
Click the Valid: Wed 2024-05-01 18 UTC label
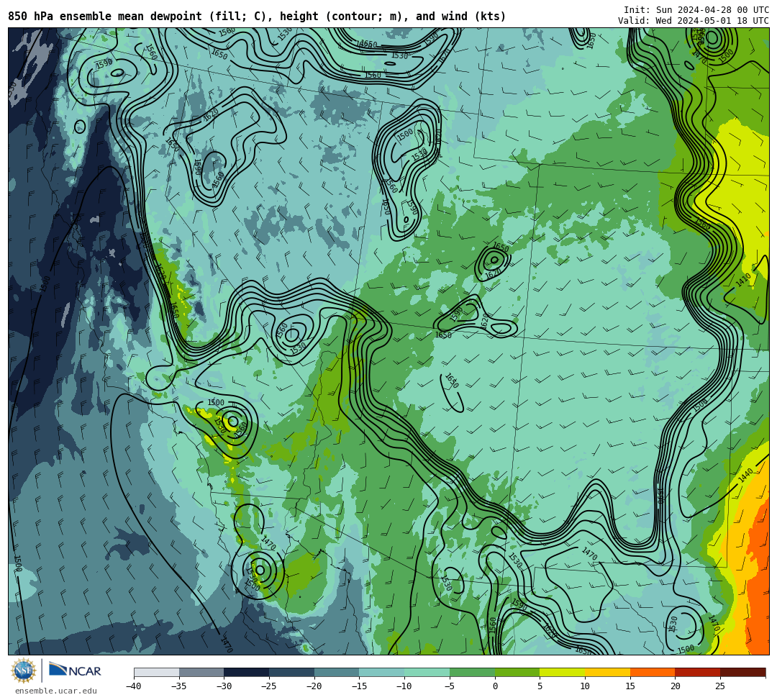point(694,20)
